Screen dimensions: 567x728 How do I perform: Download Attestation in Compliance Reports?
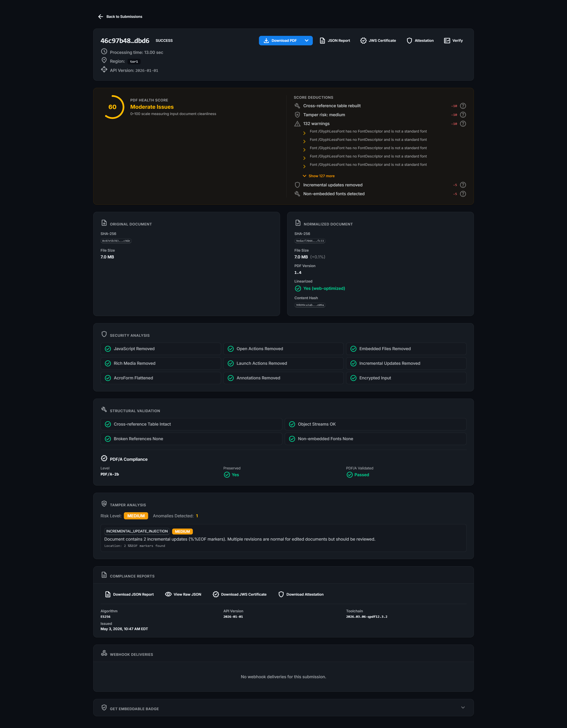pos(301,594)
